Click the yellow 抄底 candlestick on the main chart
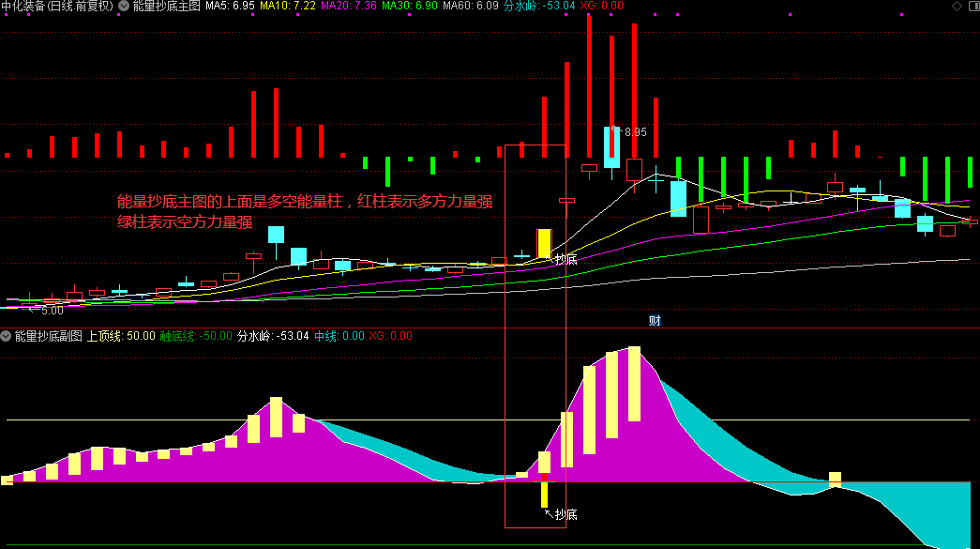The image size is (980, 549). [x=544, y=243]
